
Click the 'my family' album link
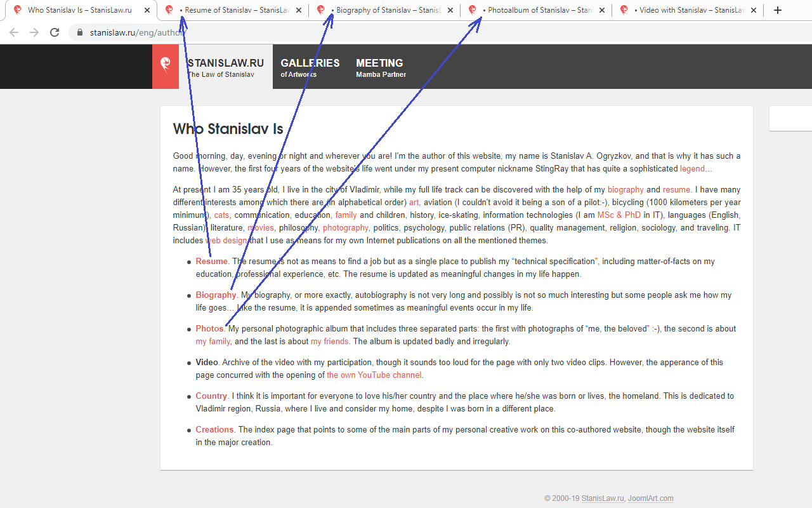tap(213, 342)
